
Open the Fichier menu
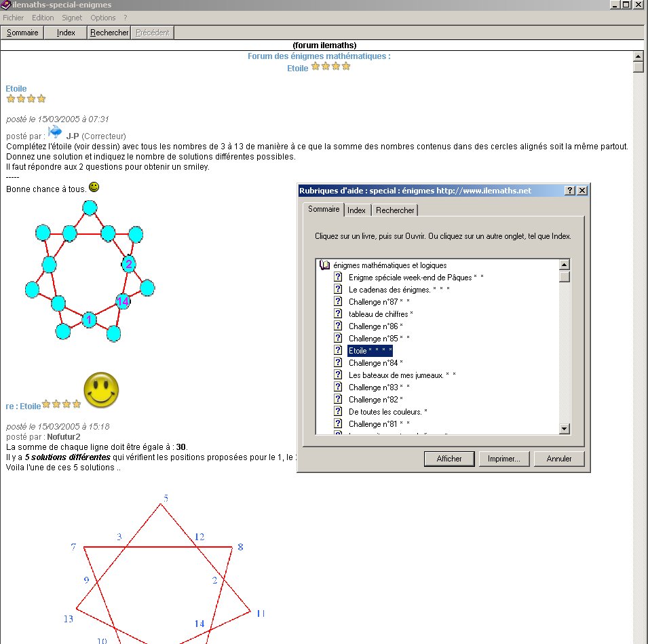[x=14, y=18]
